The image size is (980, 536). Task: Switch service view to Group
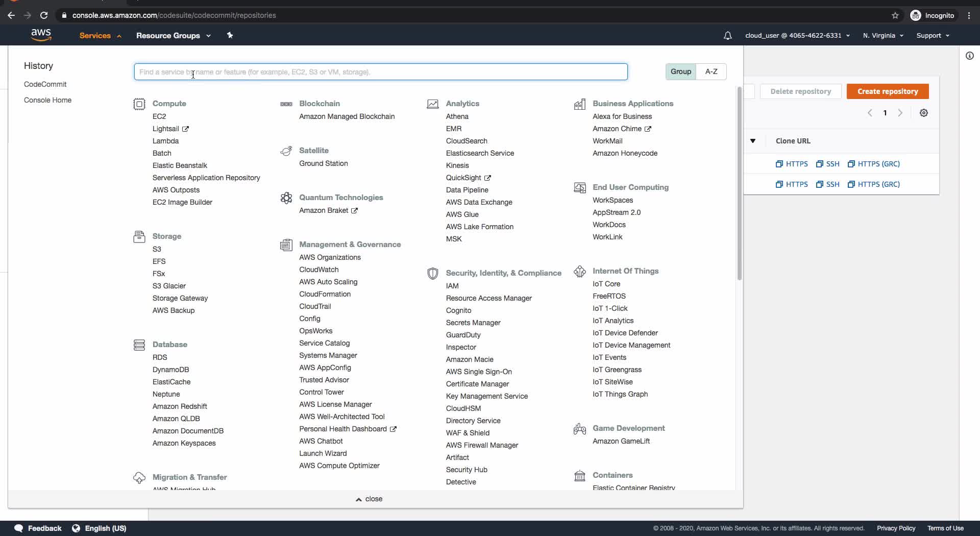point(680,71)
